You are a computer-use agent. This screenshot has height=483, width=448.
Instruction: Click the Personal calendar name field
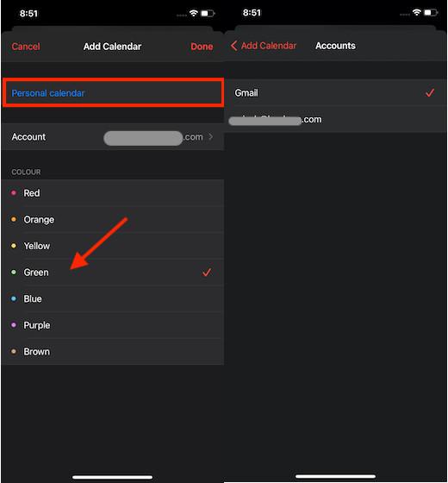[113, 93]
